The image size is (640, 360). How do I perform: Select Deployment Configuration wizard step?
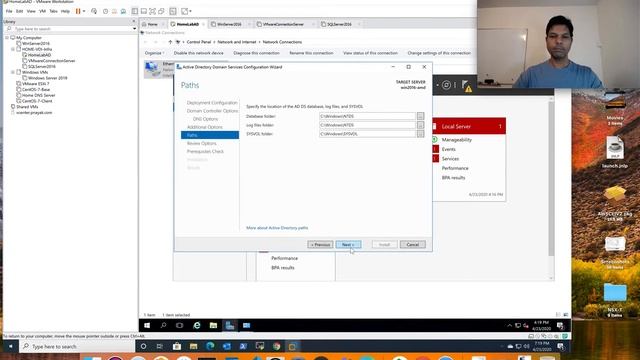tap(212, 103)
